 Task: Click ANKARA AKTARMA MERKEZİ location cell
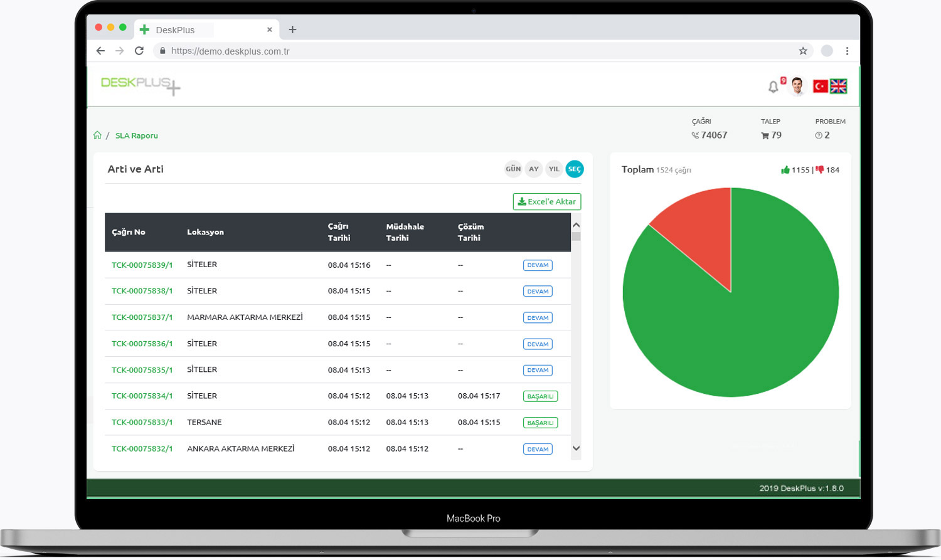click(241, 448)
